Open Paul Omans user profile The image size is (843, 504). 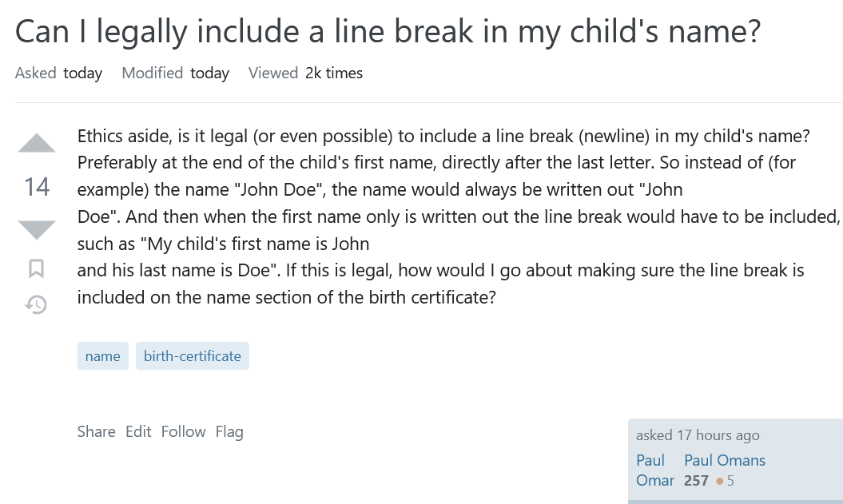tap(725, 460)
